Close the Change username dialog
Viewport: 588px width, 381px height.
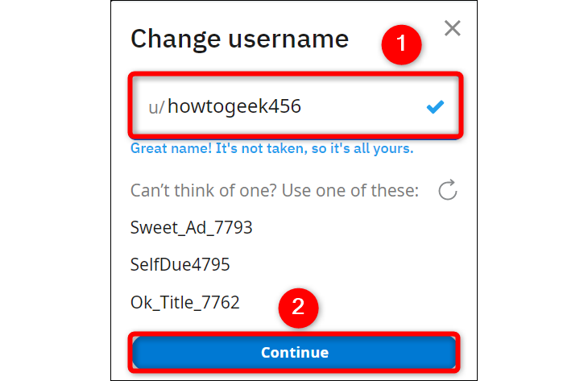453,29
